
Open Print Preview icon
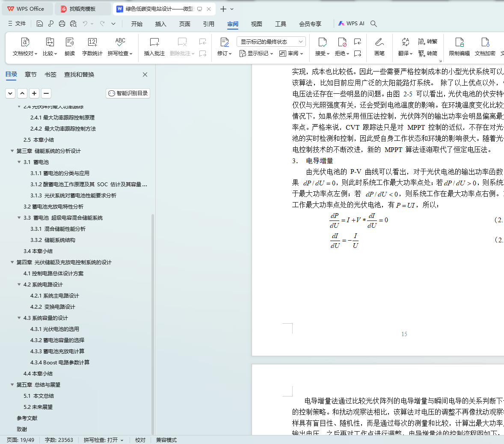pyautogui.click(x=73, y=24)
